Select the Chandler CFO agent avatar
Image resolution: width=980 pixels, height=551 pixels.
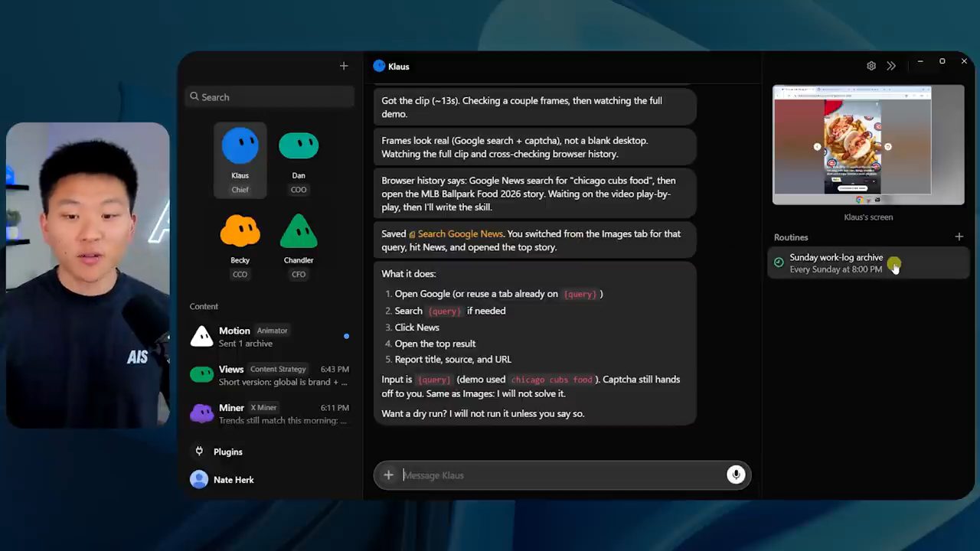click(299, 230)
